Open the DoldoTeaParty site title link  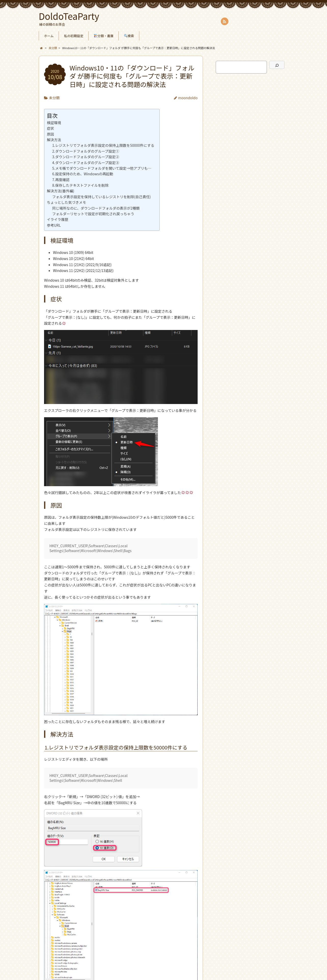pos(69,17)
